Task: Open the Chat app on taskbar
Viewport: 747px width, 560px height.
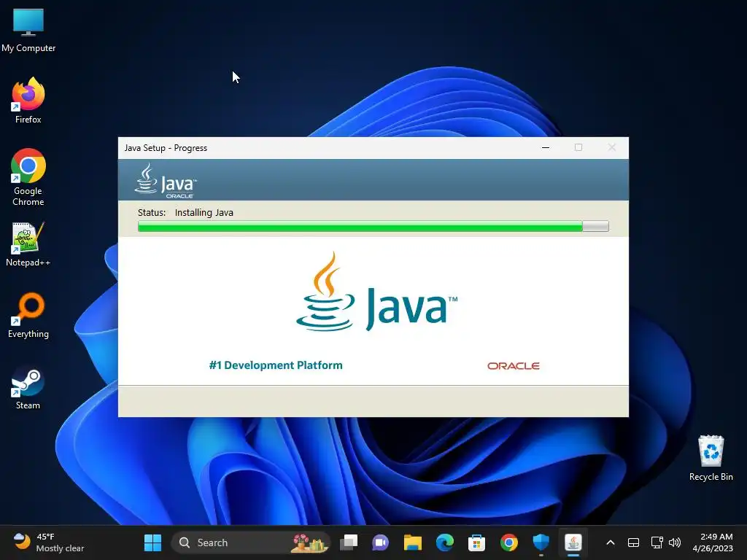Action: point(381,542)
